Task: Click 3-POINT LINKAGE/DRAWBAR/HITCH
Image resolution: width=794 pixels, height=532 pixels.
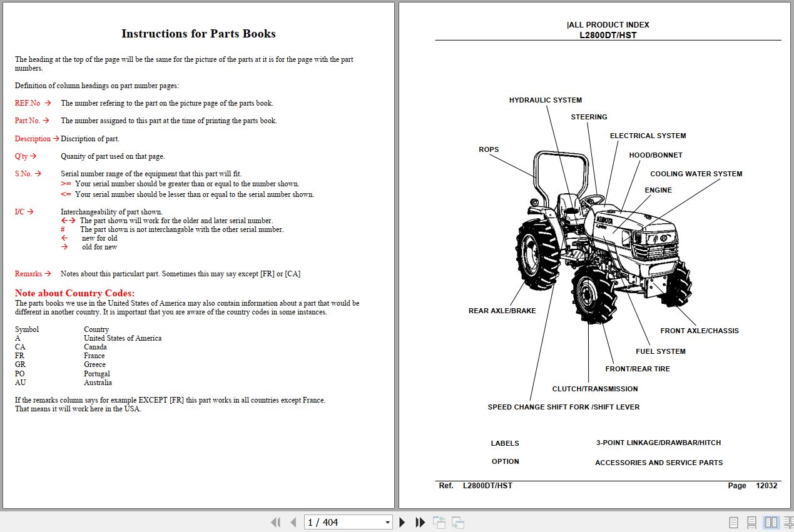Action: [x=658, y=443]
